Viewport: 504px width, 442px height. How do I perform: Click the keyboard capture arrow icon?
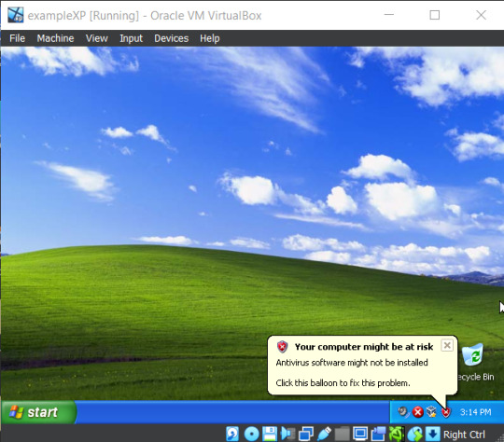433,434
